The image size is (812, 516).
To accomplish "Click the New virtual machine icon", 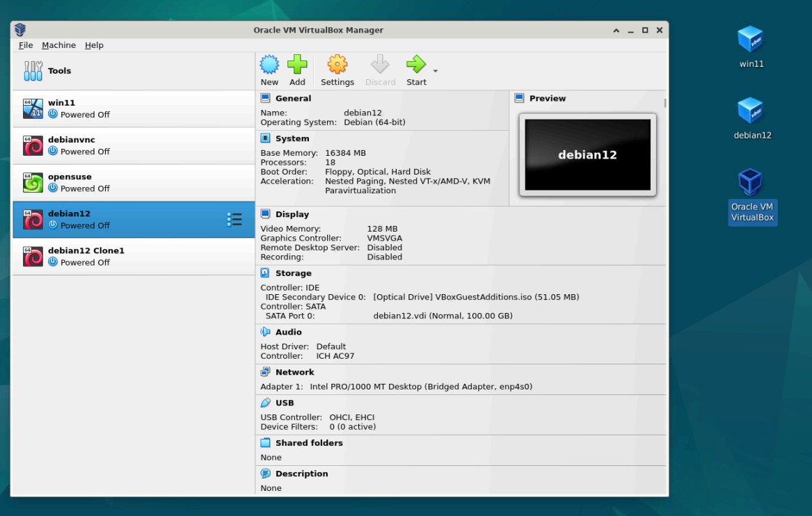I will click(x=269, y=65).
